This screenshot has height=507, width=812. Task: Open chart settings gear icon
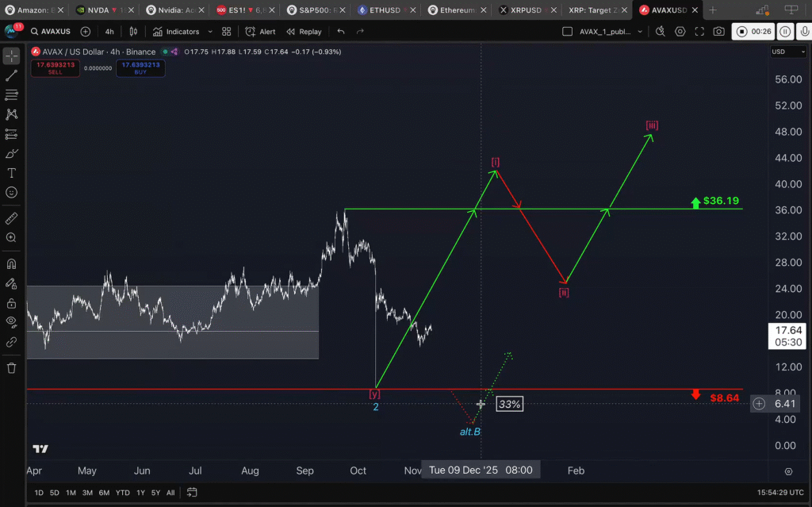(x=680, y=32)
